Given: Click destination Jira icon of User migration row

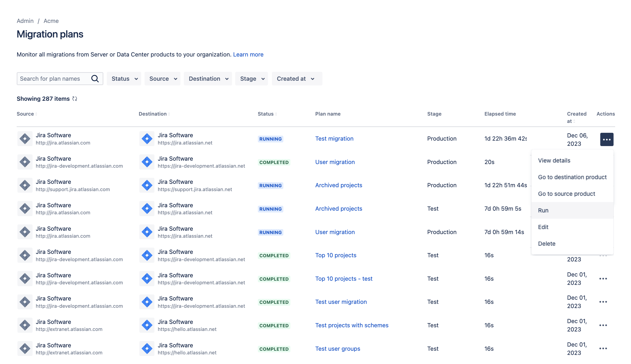Looking at the screenshot, I should point(147,162).
